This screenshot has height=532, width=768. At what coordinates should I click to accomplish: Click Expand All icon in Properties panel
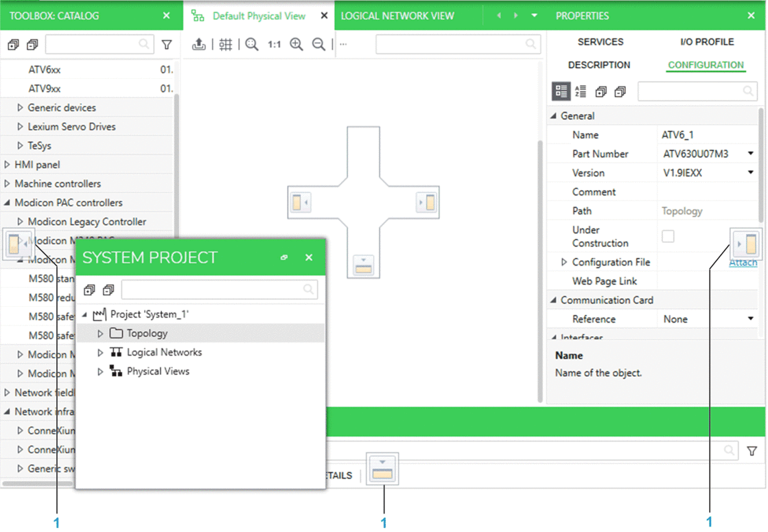point(601,91)
